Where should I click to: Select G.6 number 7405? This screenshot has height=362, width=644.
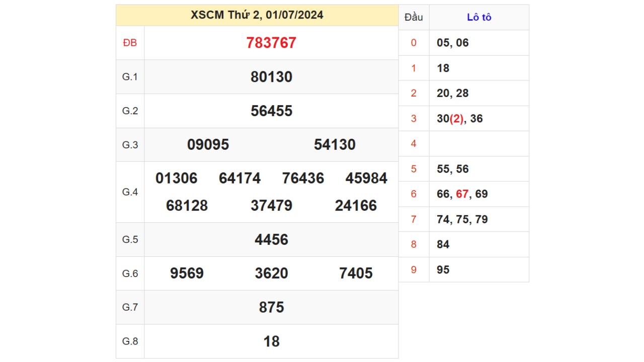tap(356, 274)
